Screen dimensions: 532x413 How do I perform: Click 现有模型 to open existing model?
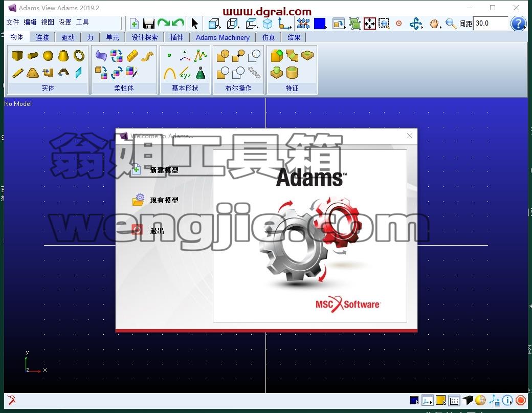click(x=164, y=200)
